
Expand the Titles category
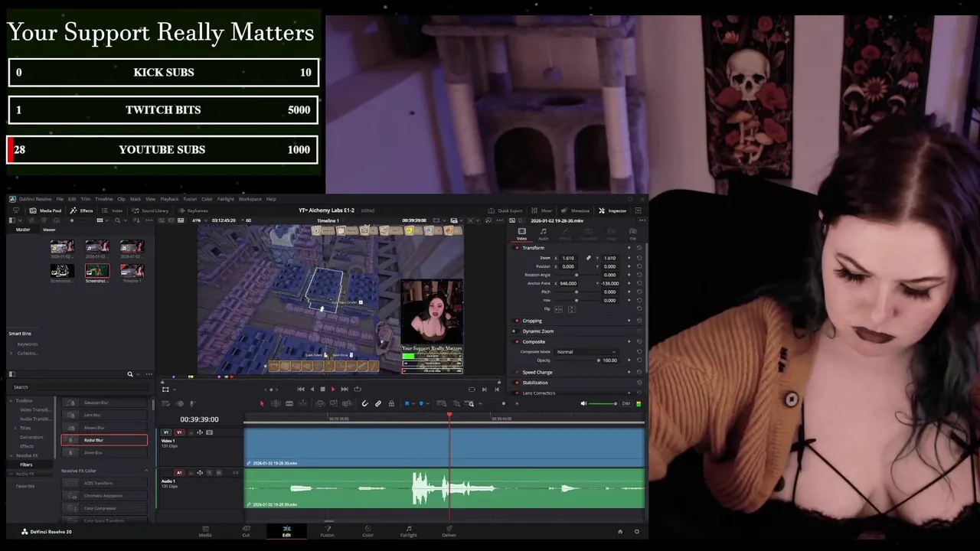tap(15, 428)
